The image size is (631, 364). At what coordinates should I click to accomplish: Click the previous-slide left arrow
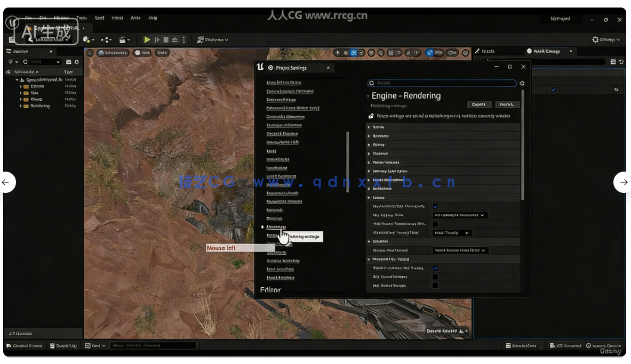click(x=6, y=182)
